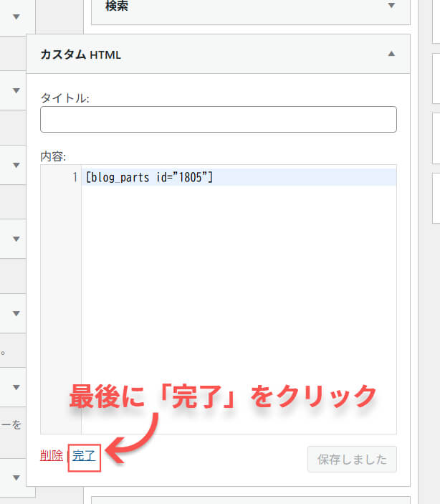Collapse the カスタム HTML widget arrow
Image resolution: width=440 pixels, height=504 pixels.
tap(391, 54)
